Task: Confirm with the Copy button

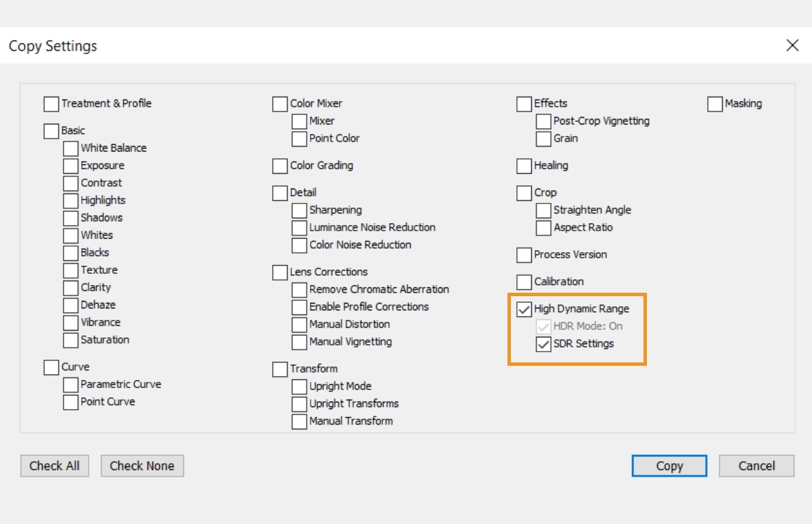Action: [x=669, y=466]
